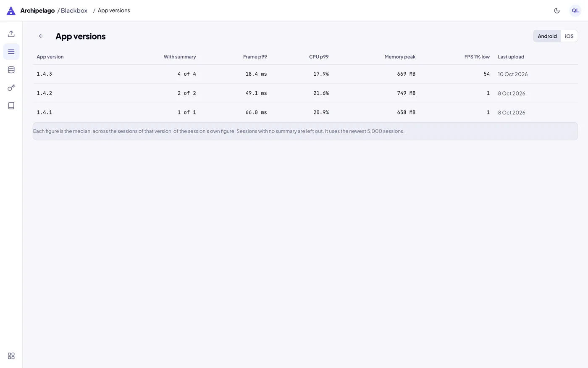Click the App version column header

tap(50, 57)
